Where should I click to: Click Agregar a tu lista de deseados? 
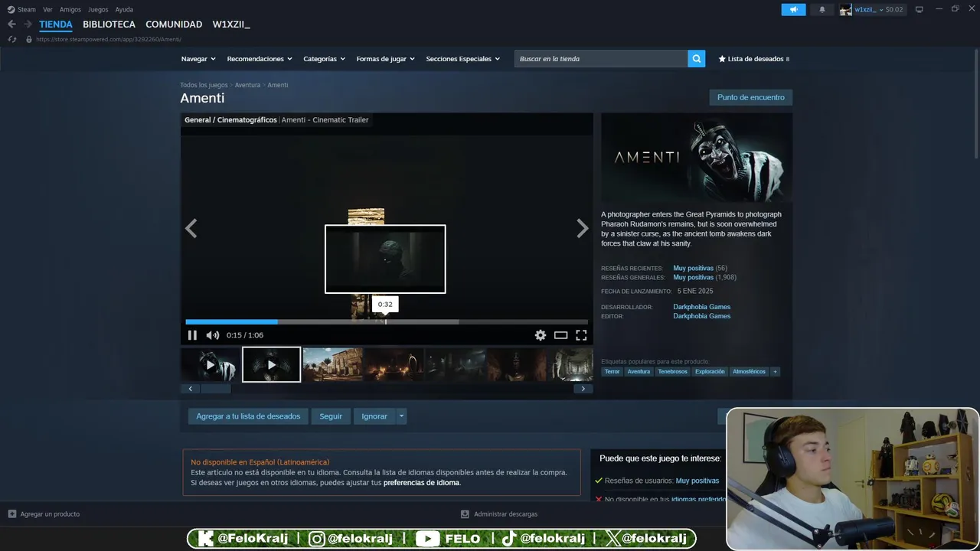pyautogui.click(x=248, y=416)
